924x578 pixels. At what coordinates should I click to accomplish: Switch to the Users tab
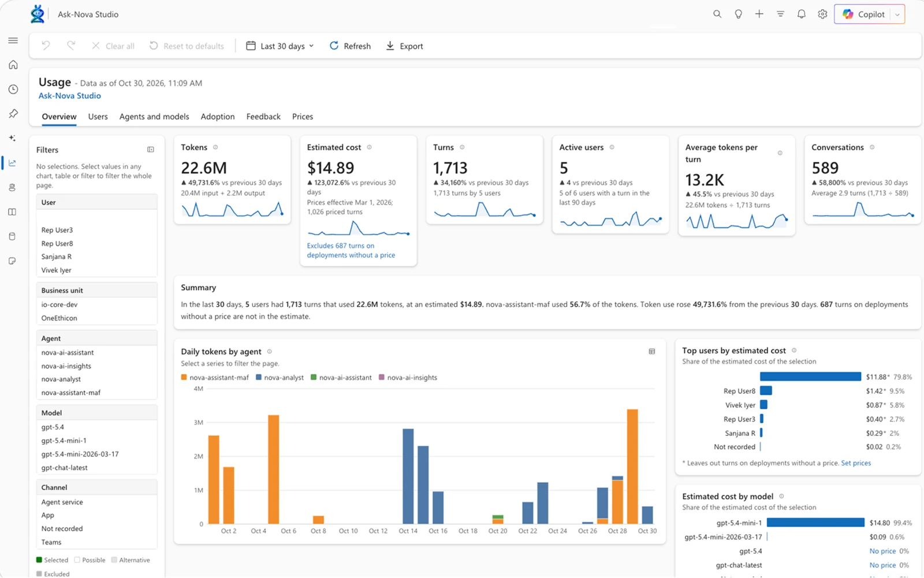coord(98,117)
